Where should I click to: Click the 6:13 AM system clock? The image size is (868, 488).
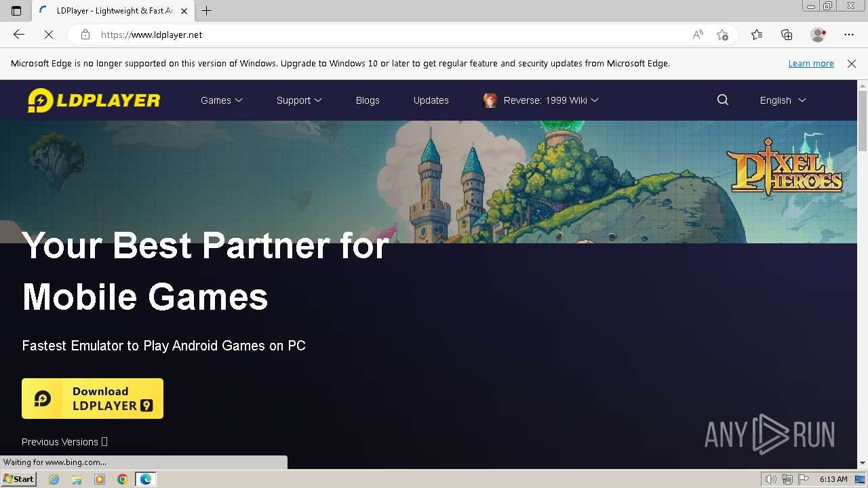tap(833, 479)
